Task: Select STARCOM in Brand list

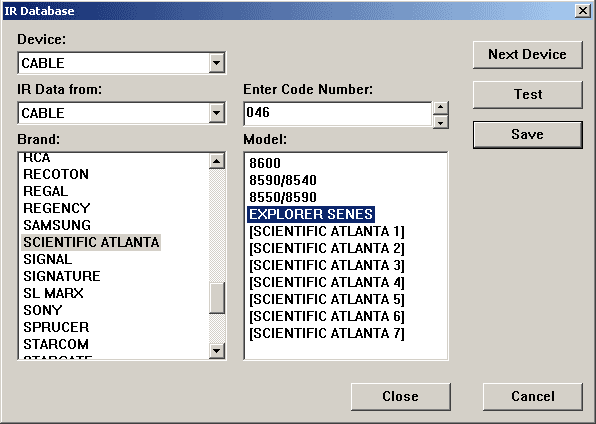Action: tap(56, 344)
